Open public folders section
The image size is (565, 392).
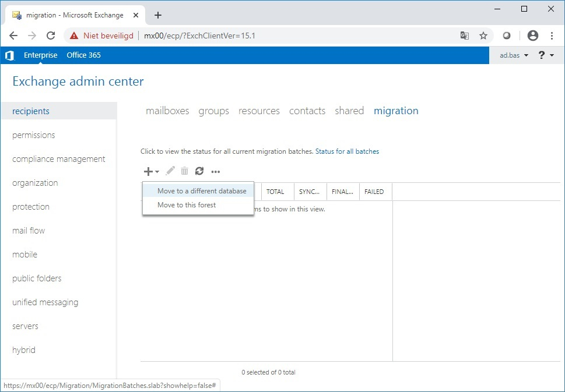tap(37, 278)
